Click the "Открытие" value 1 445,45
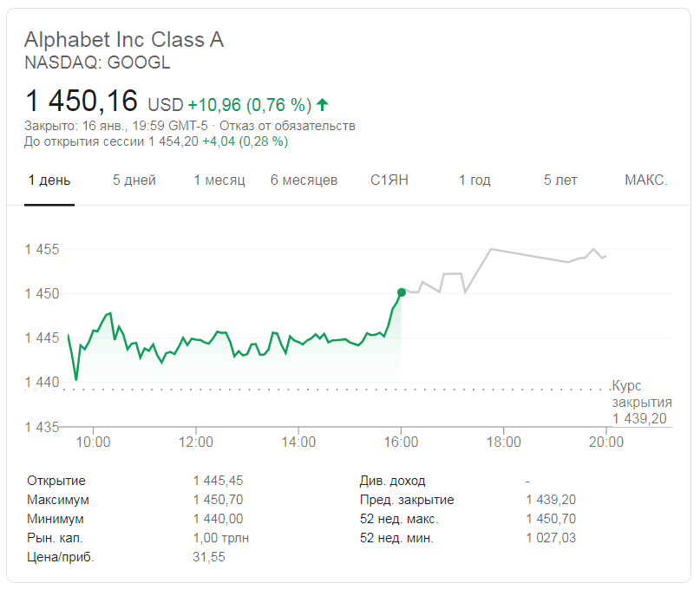The image size is (700, 590). pos(218,481)
